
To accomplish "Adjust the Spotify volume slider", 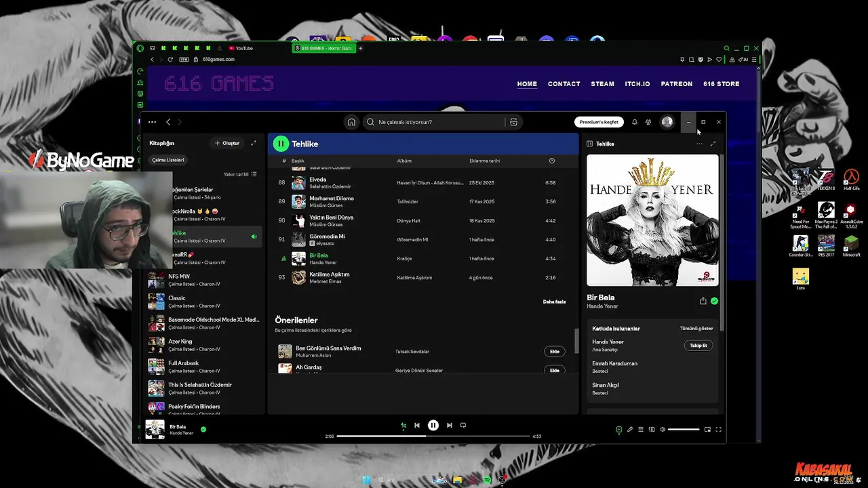I will (684, 429).
